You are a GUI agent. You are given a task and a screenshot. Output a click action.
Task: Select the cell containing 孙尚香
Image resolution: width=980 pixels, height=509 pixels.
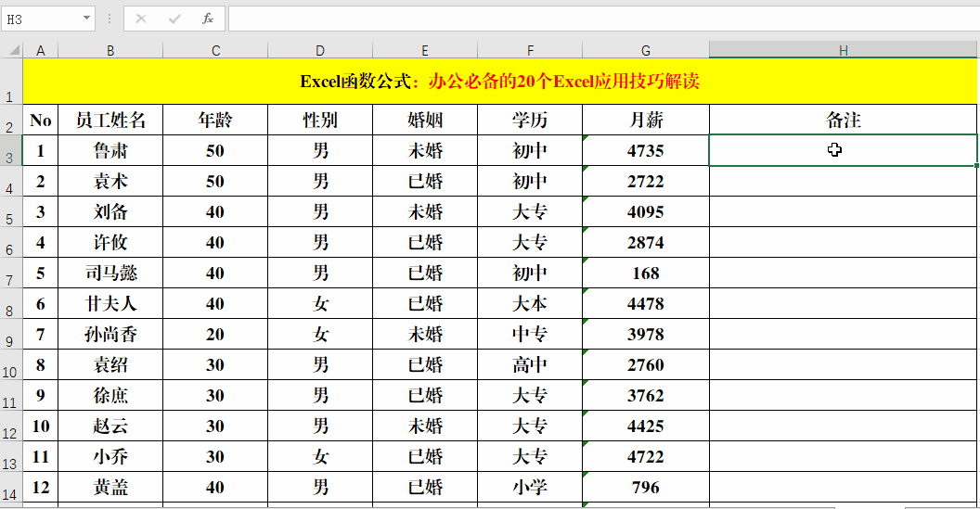tap(110, 334)
